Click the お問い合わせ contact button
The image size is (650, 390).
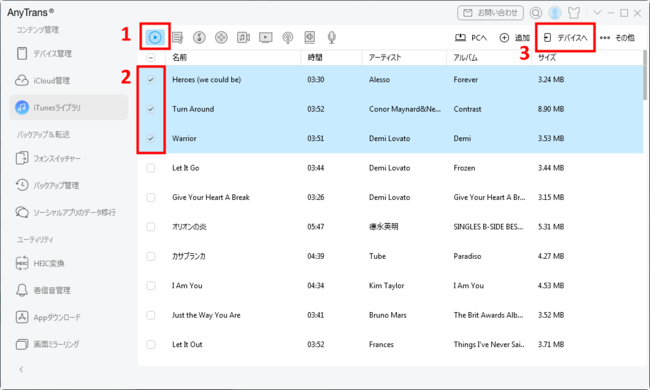tap(490, 13)
